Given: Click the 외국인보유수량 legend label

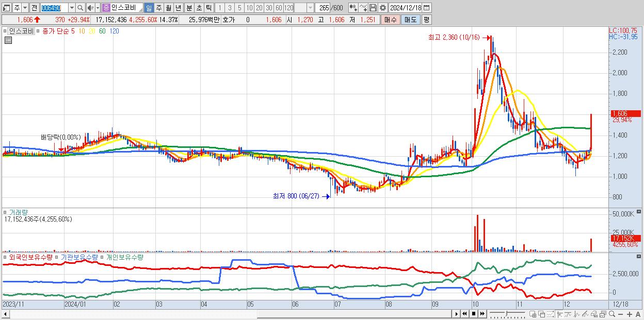Looking at the screenshot, I should [x=31, y=257].
